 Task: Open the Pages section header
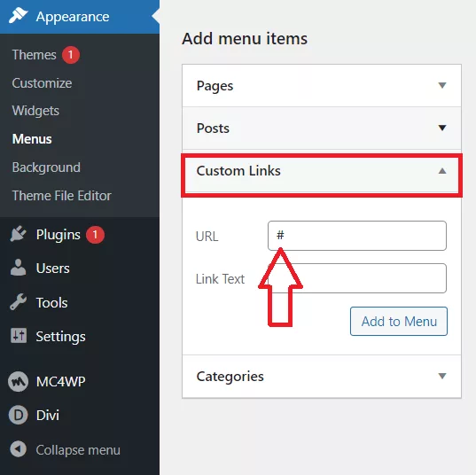(x=322, y=86)
